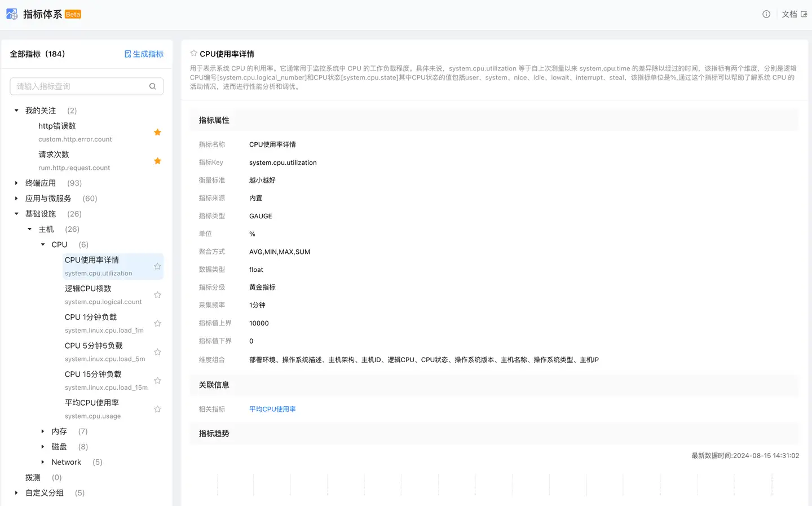
Task: Collapse the 我的关注 group
Action: (x=16, y=111)
